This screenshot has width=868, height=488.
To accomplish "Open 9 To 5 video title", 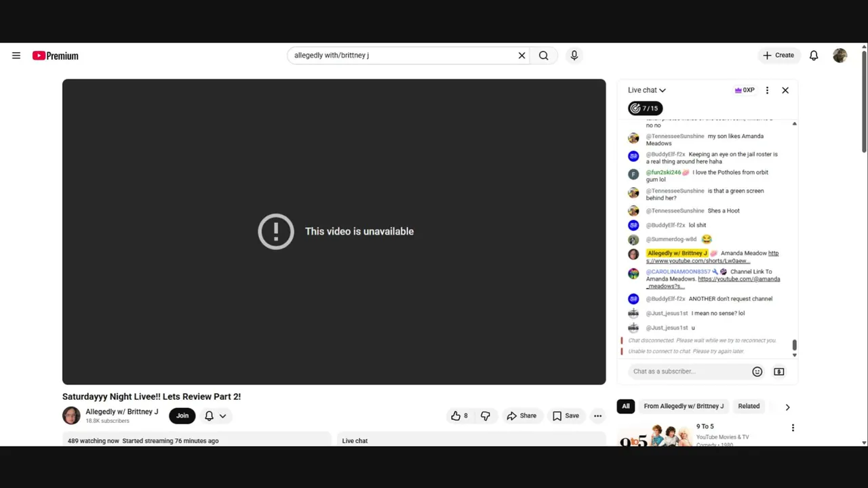I will [705, 426].
